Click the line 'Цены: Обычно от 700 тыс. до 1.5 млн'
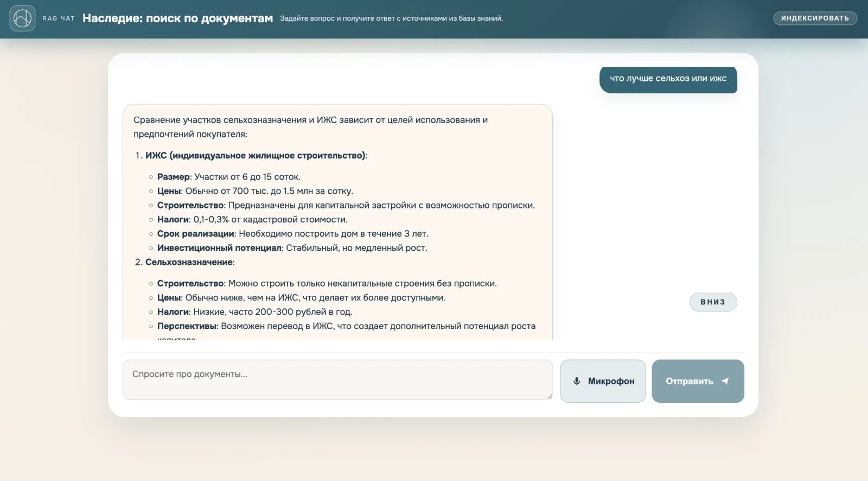 coord(255,191)
